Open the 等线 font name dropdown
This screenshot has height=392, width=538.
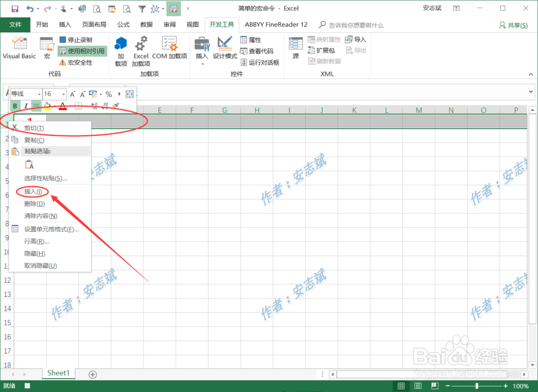[x=39, y=94]
